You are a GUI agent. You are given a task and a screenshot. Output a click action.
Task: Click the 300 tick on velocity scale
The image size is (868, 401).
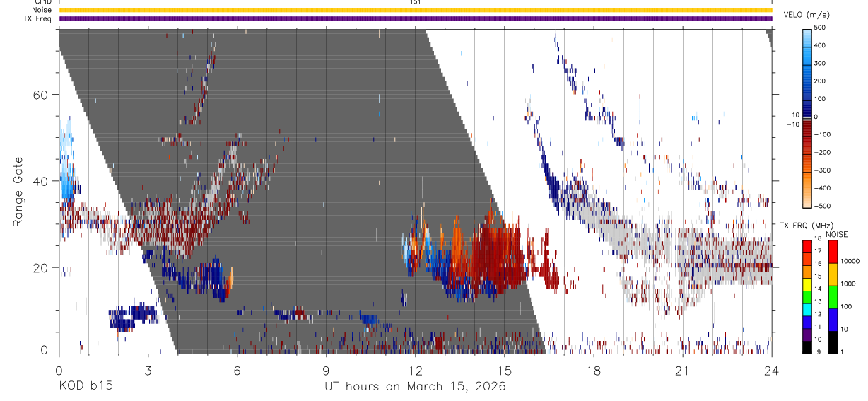[821, 64]
